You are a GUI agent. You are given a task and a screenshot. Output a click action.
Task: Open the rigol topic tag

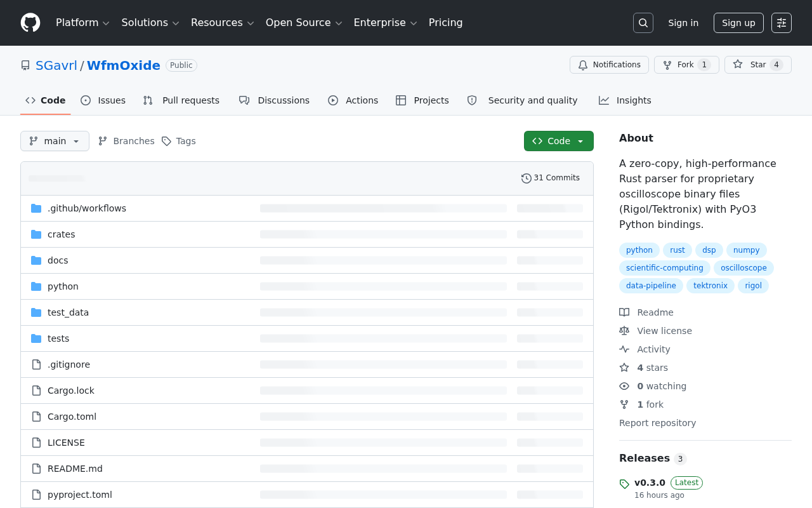pyautogui.click(x=754, y=286)
